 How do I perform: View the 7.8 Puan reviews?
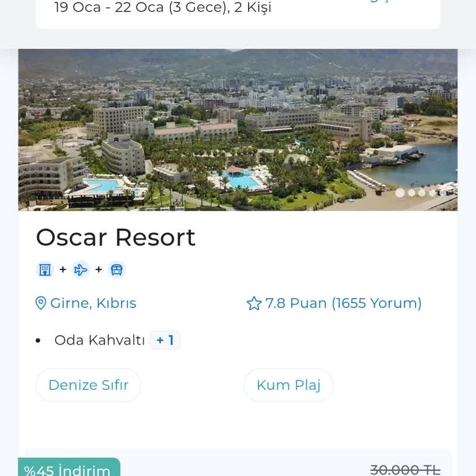(x=343, y=303)
